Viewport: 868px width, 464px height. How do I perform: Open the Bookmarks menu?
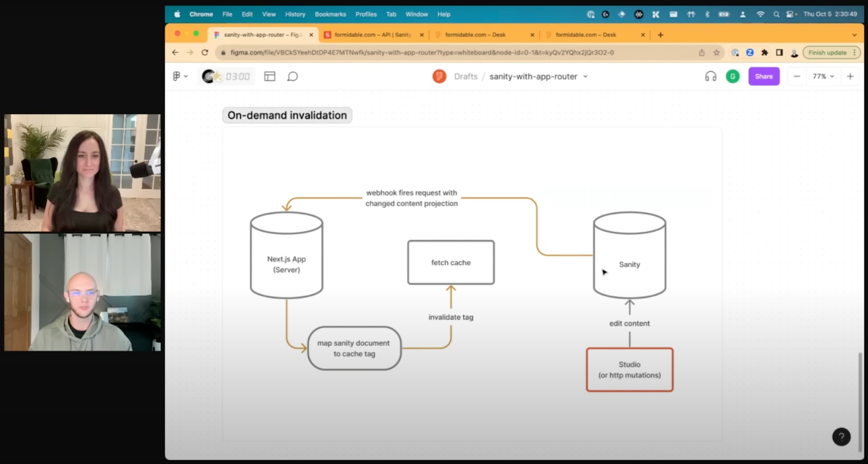(330, 14)
